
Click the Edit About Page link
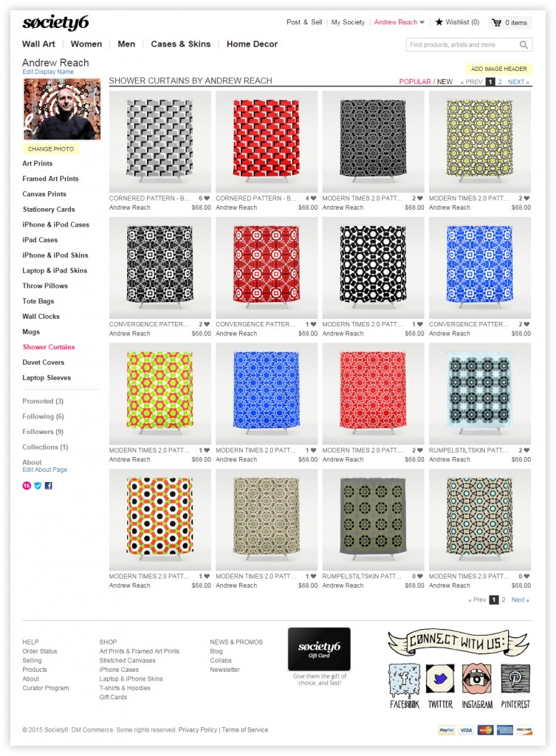coord(45,470)
